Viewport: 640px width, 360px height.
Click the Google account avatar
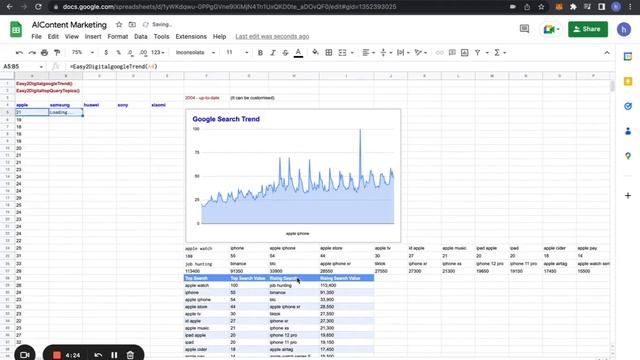pos(624,29)
